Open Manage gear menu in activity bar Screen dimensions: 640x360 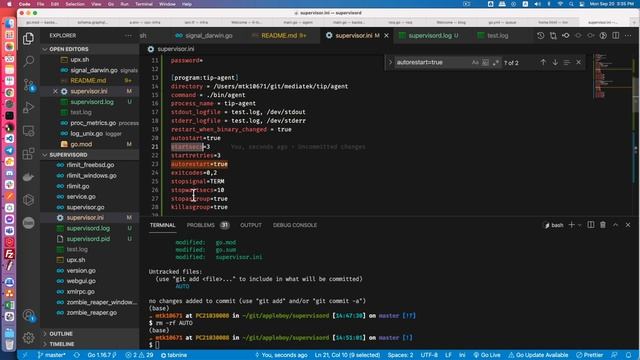(x=29, y=338)
